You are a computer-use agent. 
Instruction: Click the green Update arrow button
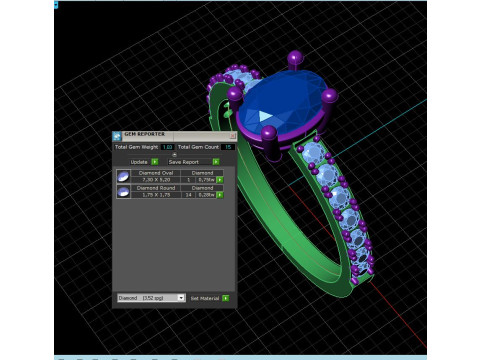155,162
